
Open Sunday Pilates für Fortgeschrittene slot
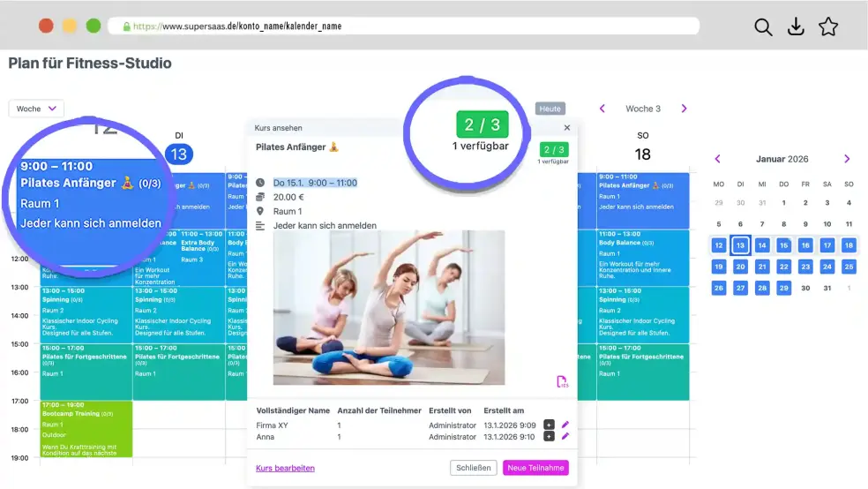pyautogui.click(x=643, y=372)
